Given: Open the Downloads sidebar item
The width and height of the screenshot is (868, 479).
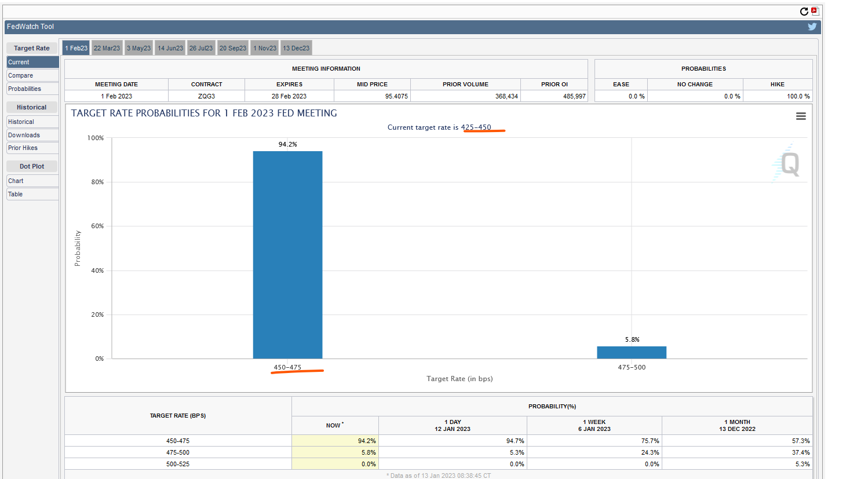Looking at the screenshot, I should click(x=32, y=135).
